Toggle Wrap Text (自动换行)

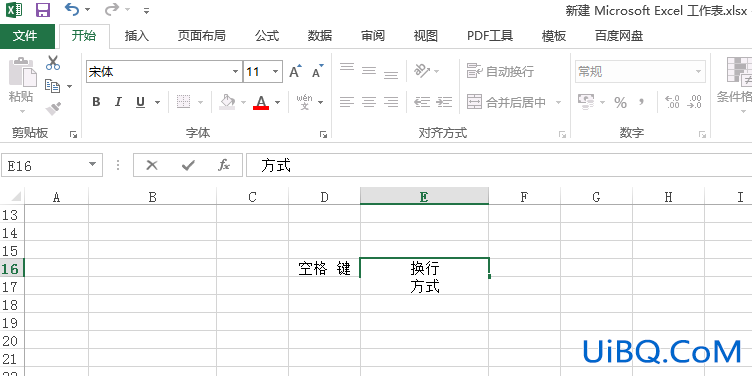point(500,71)
